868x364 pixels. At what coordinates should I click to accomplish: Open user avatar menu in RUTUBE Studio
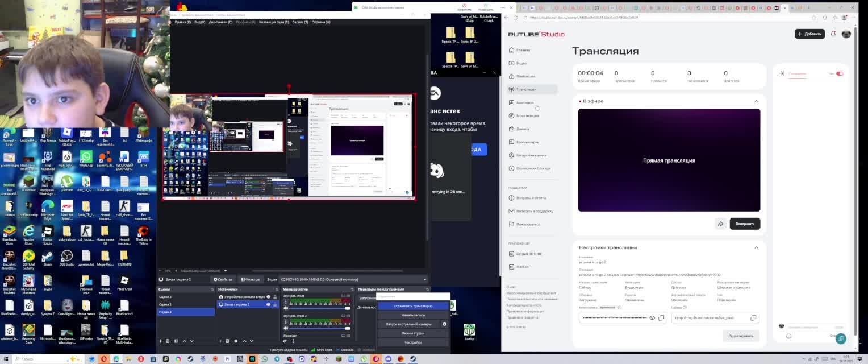846,34
